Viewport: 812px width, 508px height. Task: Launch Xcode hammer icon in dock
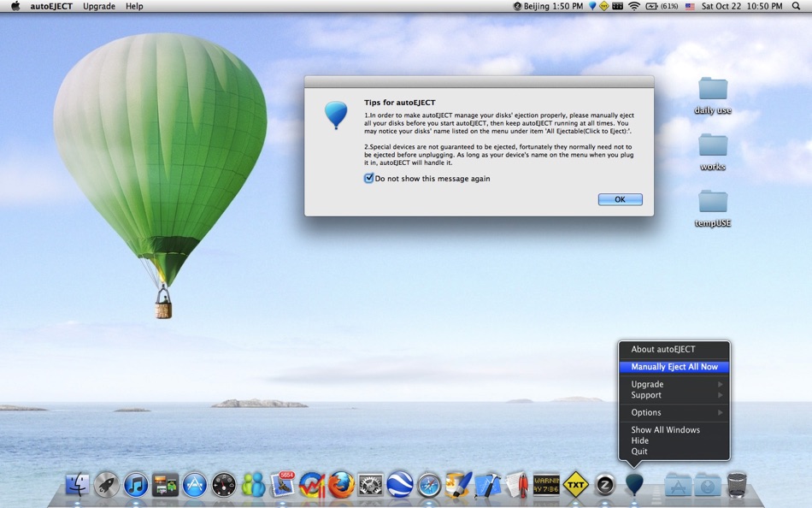point(488,485)
